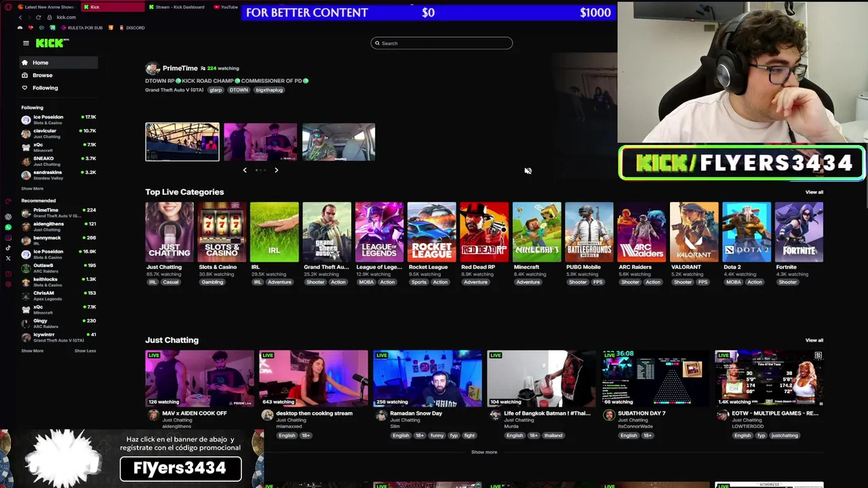Expand Recommended list with Show More
This screenshot has width=868, height=488.
click(x=32, y=351)
